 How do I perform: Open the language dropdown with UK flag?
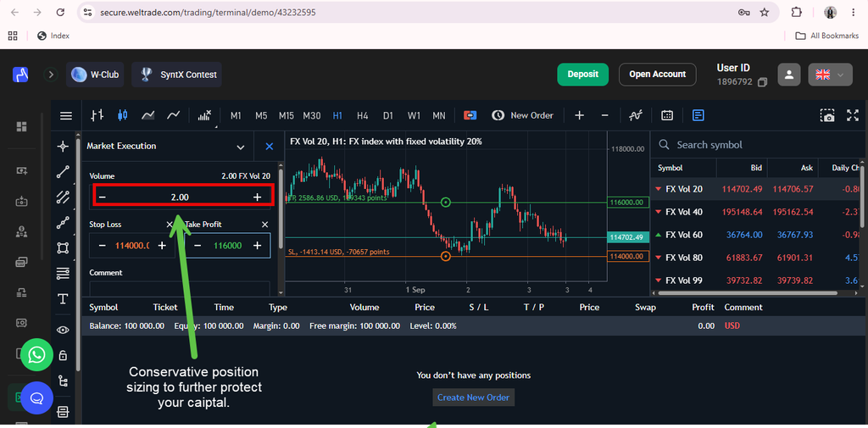tap(830, 75)
